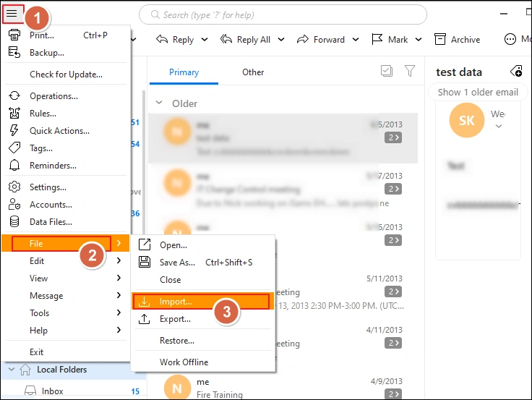
Task: Click the Reply All double-arrow icon
Action: [226, 39]
